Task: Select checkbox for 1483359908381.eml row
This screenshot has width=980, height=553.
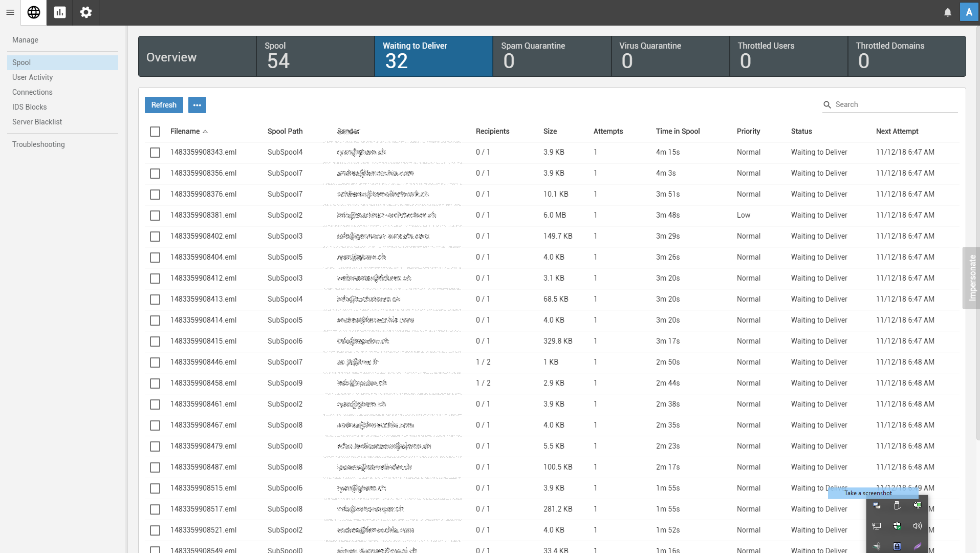Action: tap(155, 216)
